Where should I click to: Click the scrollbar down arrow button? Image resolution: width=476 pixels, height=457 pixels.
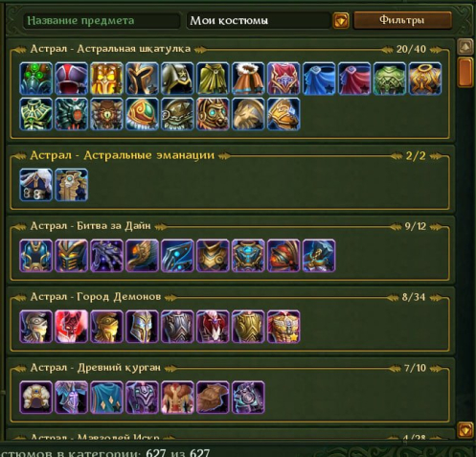pos(465,429)
